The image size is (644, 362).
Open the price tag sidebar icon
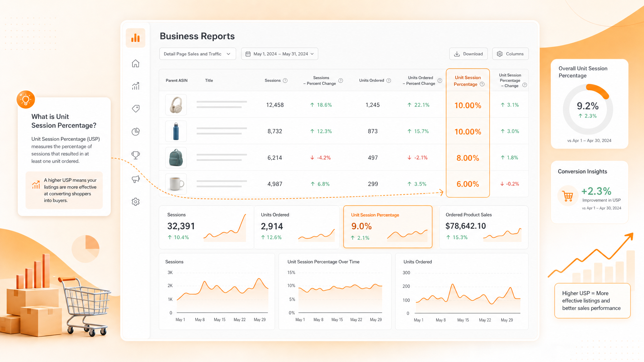click(x=136, y=109)
